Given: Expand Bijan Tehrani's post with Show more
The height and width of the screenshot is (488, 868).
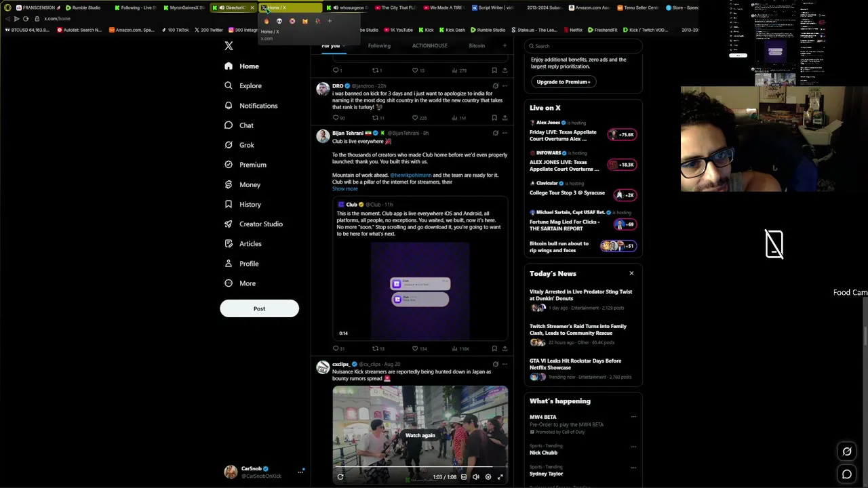Looking at the screenshot, I should 344,188.
